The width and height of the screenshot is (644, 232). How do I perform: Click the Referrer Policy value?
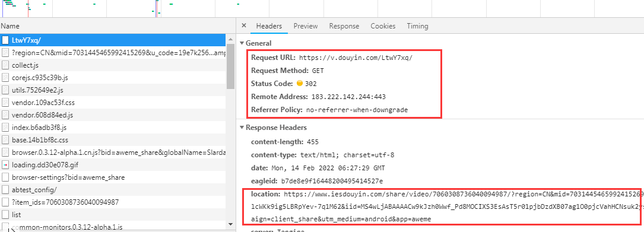coord(357,110)
